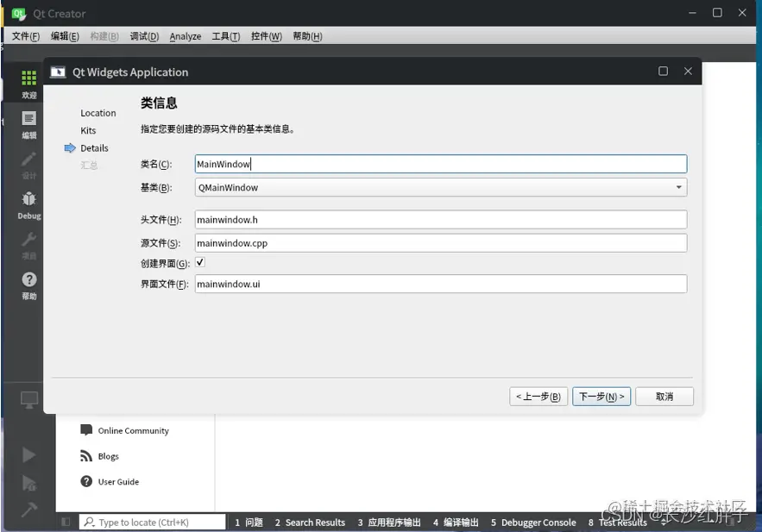Maximize the Qt Widgets Application dialog
This screenshot has height=532, width=762.
pos(663,72)
